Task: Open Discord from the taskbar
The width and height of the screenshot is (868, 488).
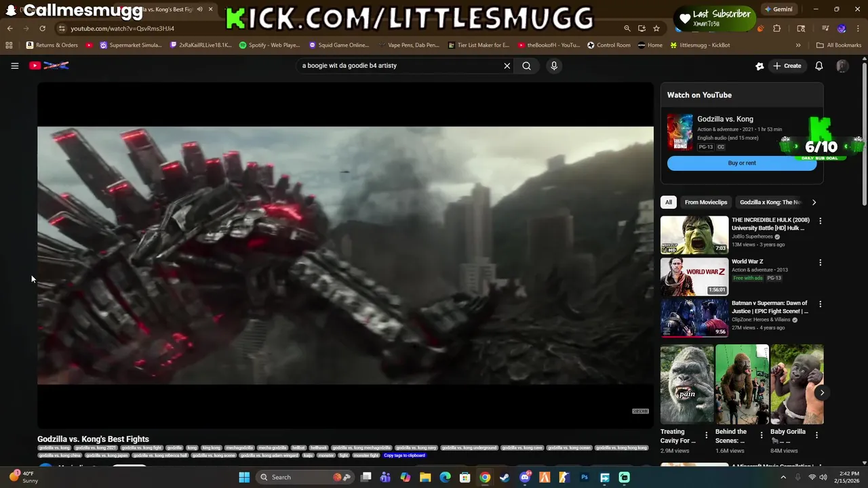Action: [525, 477]
